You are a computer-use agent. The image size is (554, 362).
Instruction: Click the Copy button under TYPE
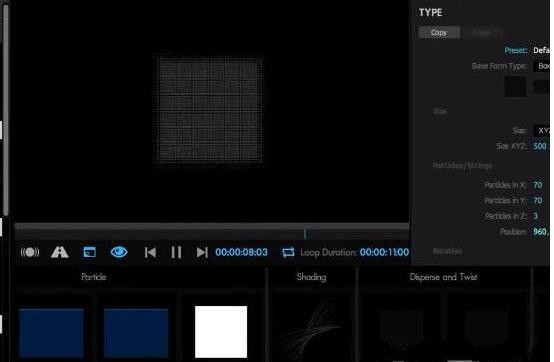click(439, 32)
